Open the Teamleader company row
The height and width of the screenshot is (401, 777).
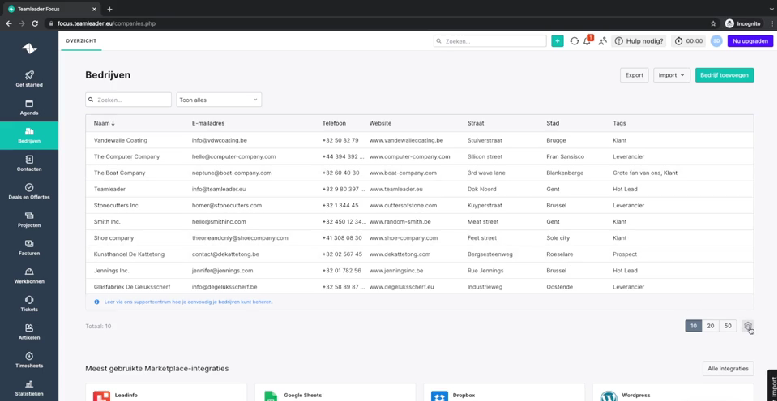click(x=419, y=189)
